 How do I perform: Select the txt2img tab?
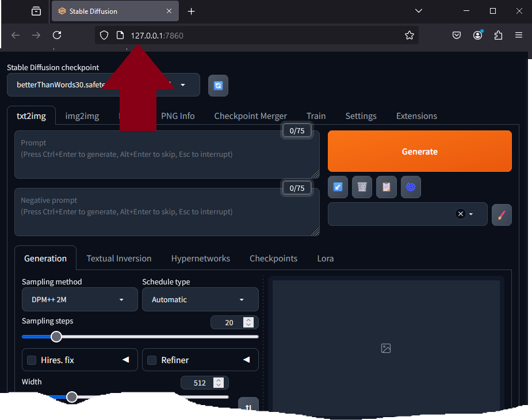(x=31, y=116)
